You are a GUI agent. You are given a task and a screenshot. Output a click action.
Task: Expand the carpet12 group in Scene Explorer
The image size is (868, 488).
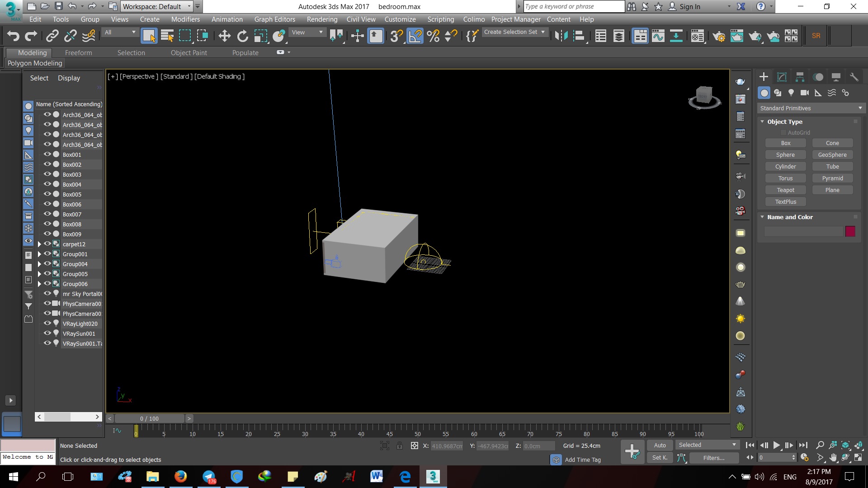(x=40, y=244)
